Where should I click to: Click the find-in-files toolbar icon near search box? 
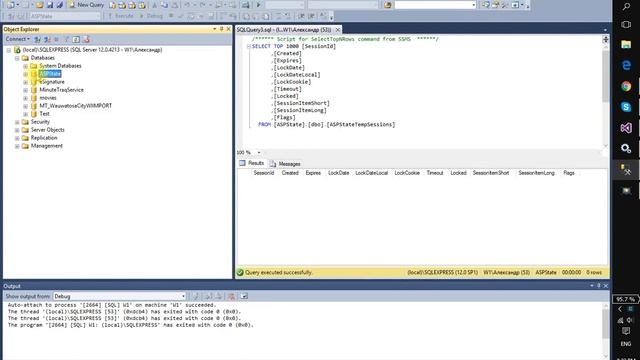tap(388, 5)
